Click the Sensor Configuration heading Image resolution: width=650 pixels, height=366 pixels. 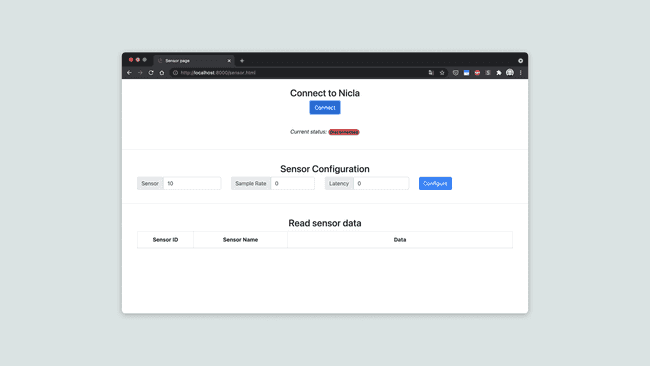pos(325,169)
